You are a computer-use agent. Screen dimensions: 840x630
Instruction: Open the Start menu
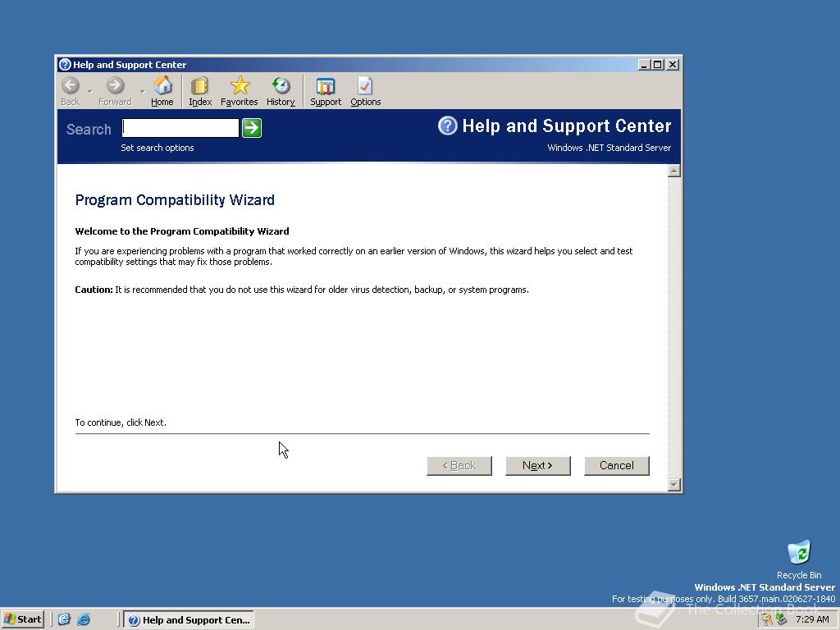pos(22,619)
